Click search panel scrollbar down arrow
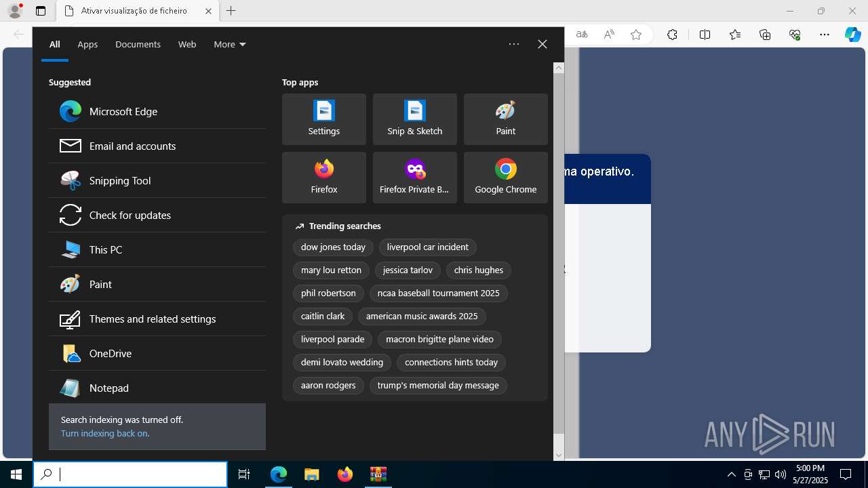868x488 pixels. (559, 455)
